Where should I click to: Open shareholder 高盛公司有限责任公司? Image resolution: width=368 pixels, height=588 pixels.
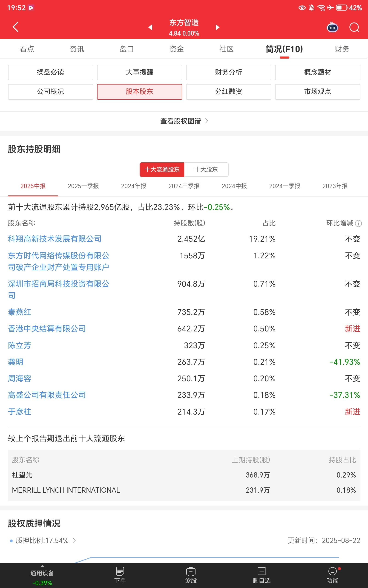(x=47, y=395)
